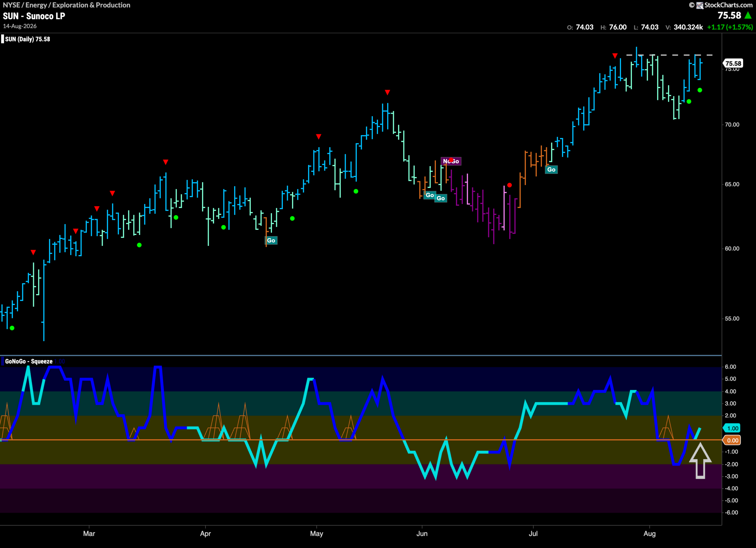Click the 70.00 price axis label
Viewport: 756px width, 548px height.
tap(732, 125)
